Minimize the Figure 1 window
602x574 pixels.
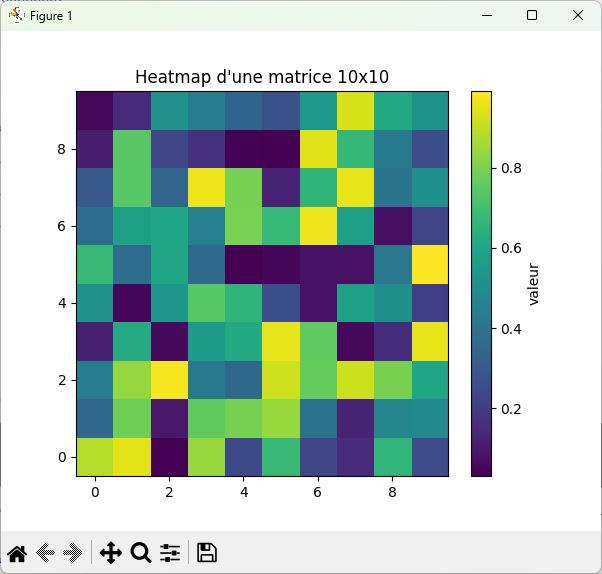tap(486, 15)
